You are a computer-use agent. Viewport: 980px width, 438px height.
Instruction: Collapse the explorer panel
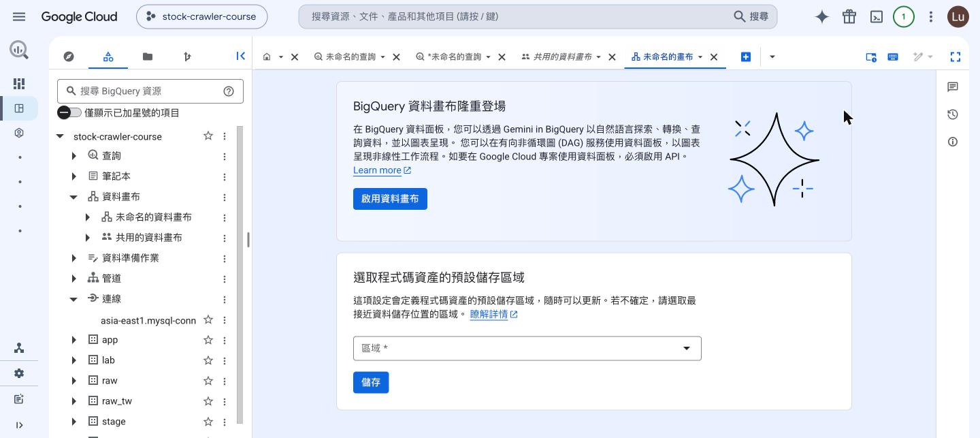click(x=240, y=57)
